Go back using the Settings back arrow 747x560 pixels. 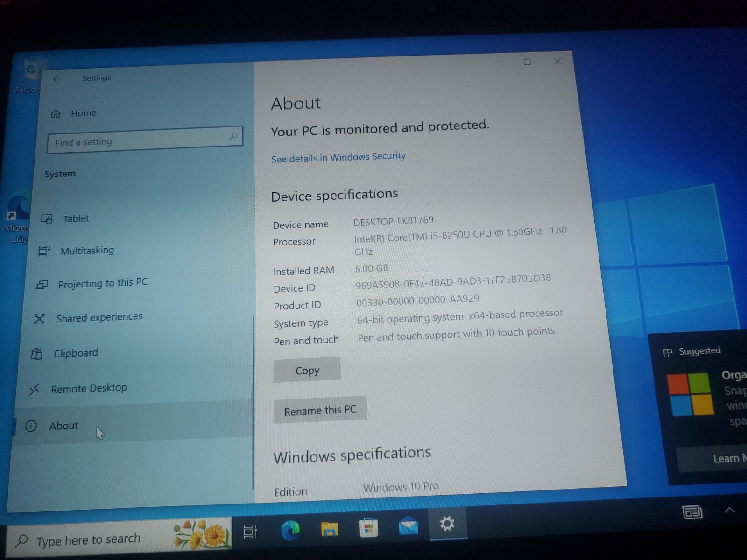coord(57,79)
